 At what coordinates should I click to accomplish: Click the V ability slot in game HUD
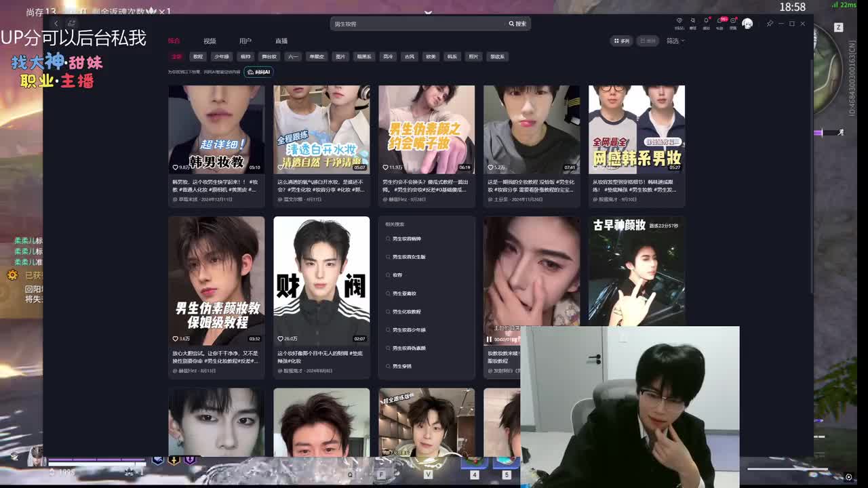coord(428,474)
